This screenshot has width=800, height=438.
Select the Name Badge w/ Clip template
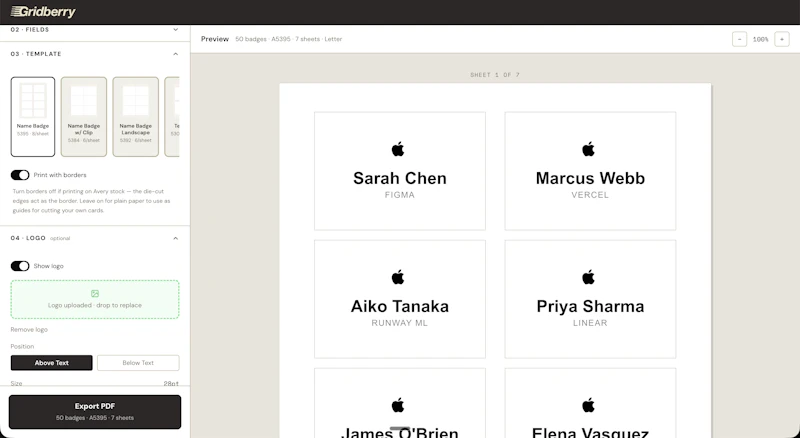tap(84, 116)
